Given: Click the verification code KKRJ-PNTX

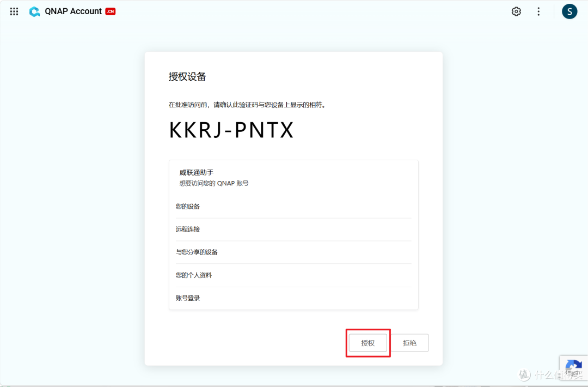Looking at the screenshot, I should tap(231, 130).
